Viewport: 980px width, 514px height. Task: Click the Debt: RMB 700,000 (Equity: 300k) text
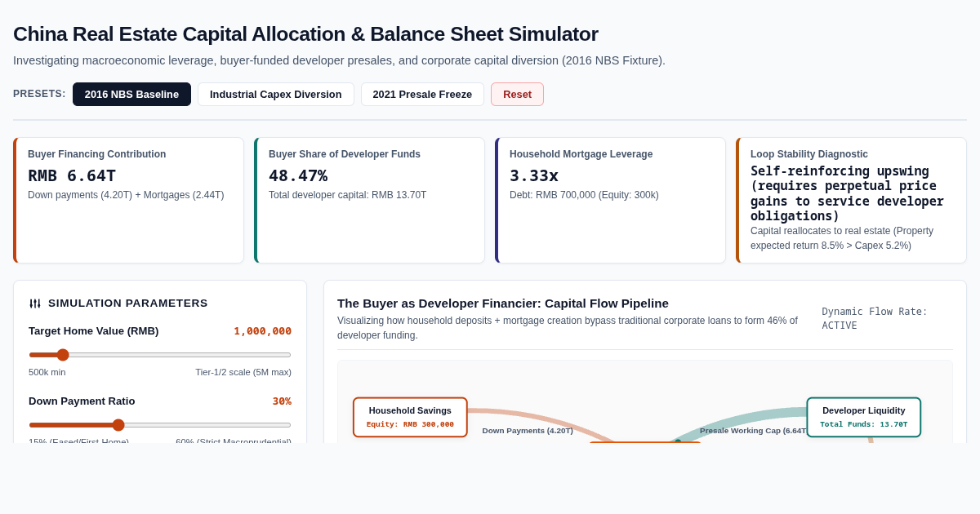pyautogui.click(x=584, y=195)
